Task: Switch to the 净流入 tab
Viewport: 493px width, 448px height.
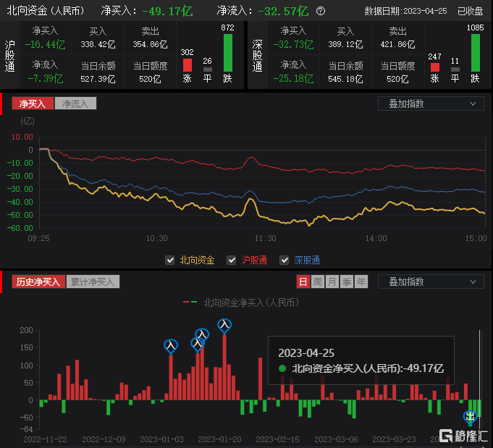Action: pos(75,103)
